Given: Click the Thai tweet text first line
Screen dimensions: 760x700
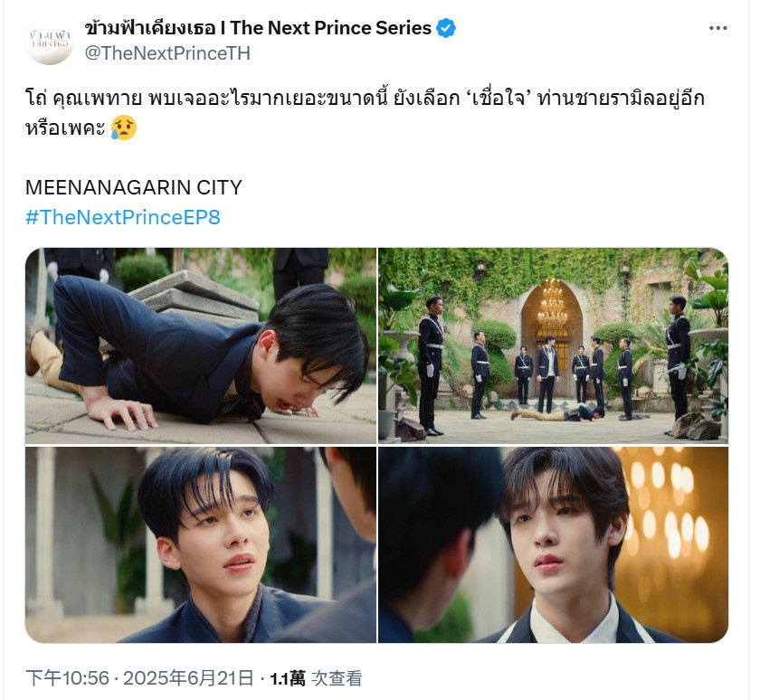Looking at the screenshot, I should 365,98.
